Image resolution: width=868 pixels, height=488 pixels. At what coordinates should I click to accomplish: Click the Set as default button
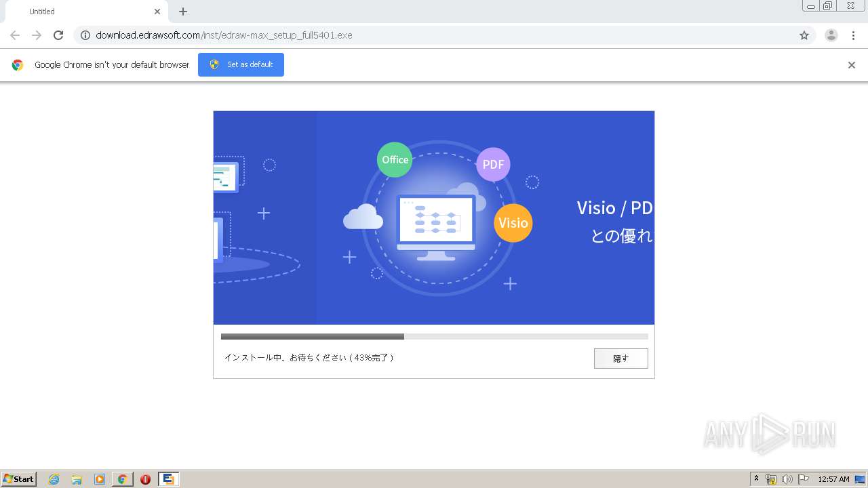point(241,64)
